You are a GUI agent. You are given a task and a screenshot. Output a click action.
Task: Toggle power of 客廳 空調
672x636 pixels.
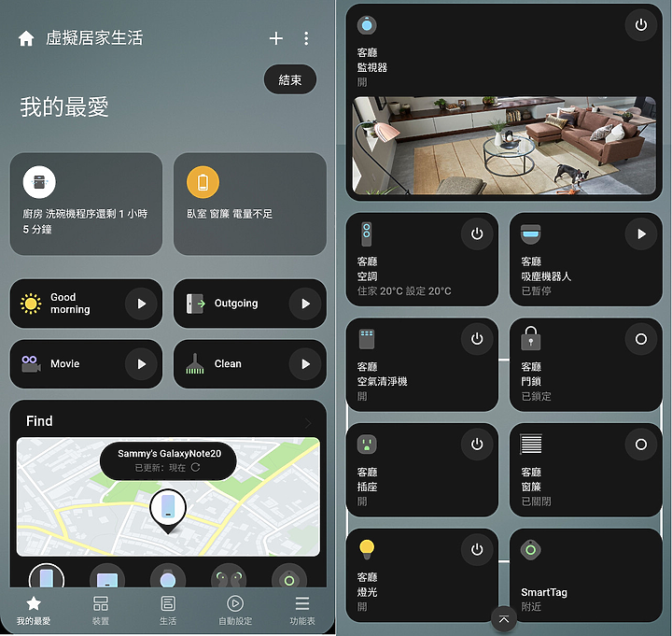tap(477, 234)
